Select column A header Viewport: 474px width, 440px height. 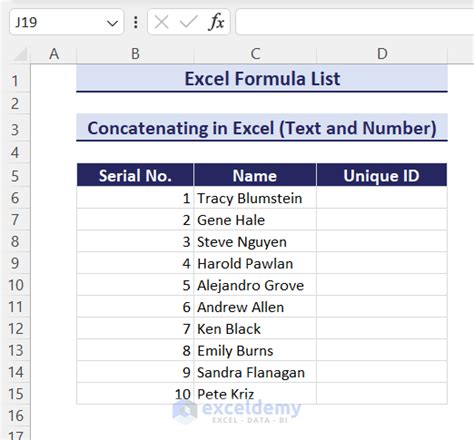click(54, 54)
